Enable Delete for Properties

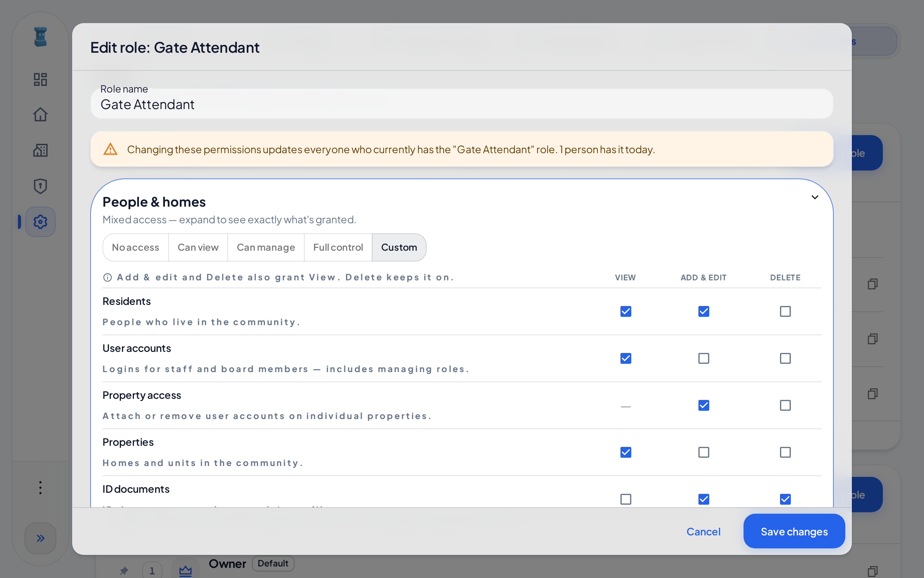785,453
